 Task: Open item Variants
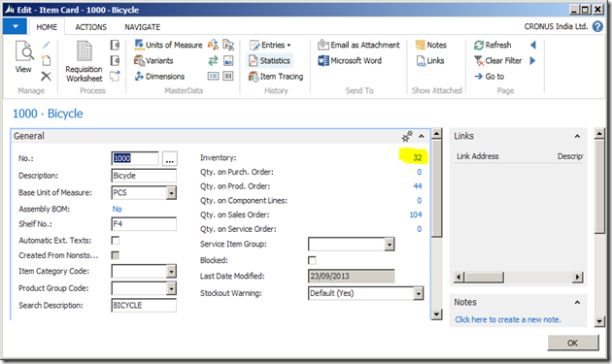(x=153, y=60)
